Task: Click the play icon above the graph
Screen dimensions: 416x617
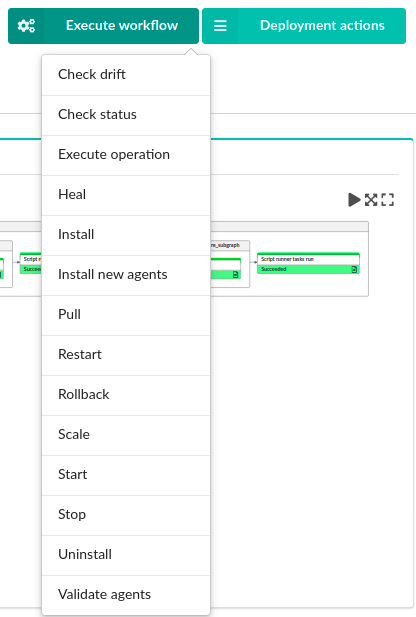Action: pyautogui.click(x=354, y=200)
